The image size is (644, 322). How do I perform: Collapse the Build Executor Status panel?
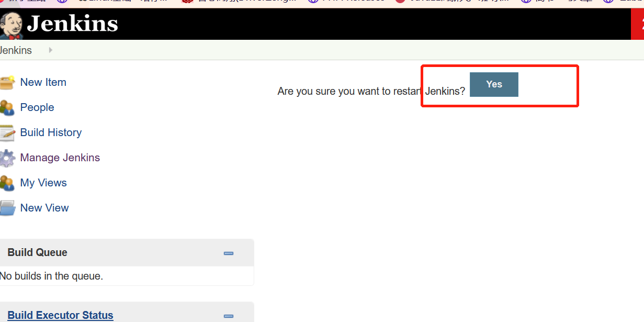pos(229,316)
